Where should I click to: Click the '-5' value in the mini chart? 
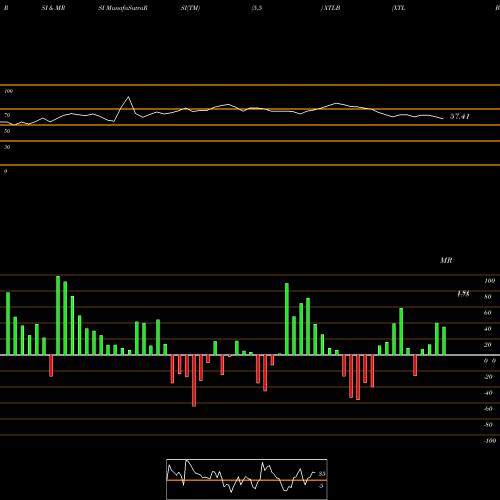(321, 486)
